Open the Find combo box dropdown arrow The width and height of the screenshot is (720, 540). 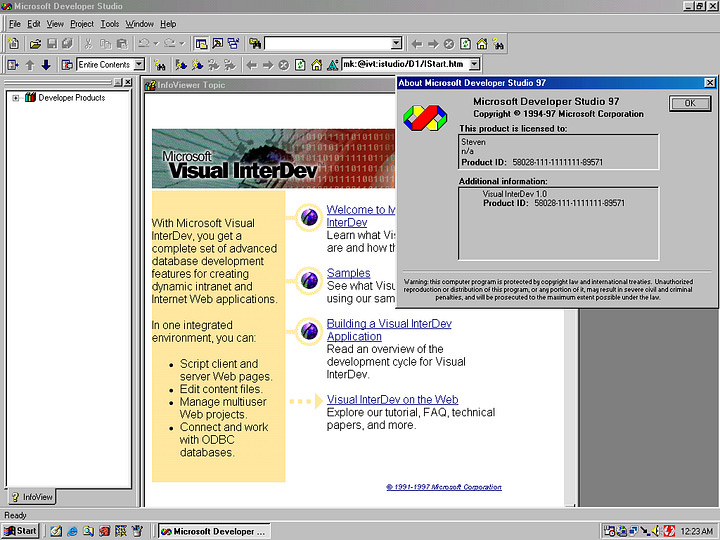click(x=396, y=44)
